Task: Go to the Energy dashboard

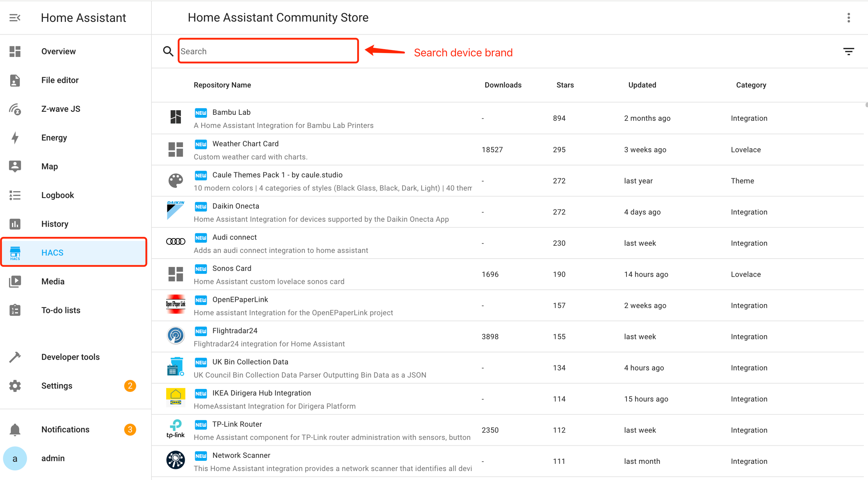Action: 54,138
